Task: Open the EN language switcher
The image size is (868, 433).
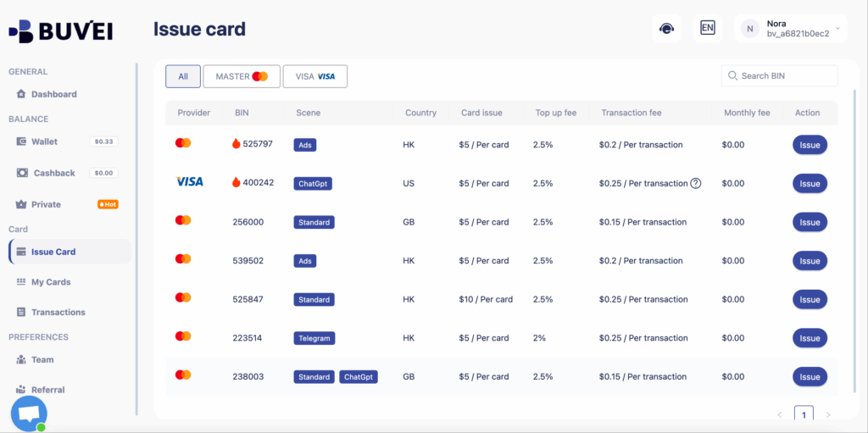Action: [707, 28]
